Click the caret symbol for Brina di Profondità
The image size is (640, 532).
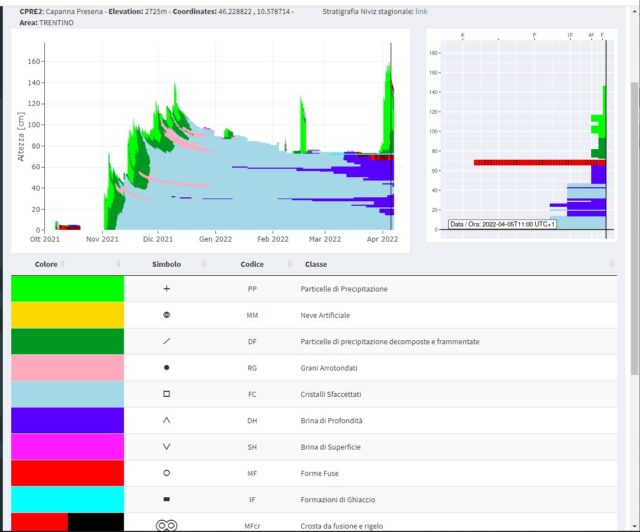click(x=166, y=420)
